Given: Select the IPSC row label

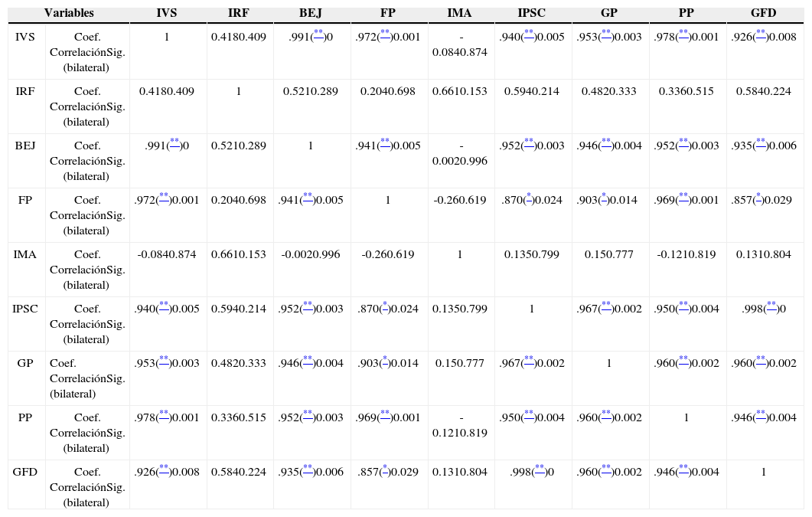Looking at the screenshot, I should pyautogui.click(x=25, y=309).
